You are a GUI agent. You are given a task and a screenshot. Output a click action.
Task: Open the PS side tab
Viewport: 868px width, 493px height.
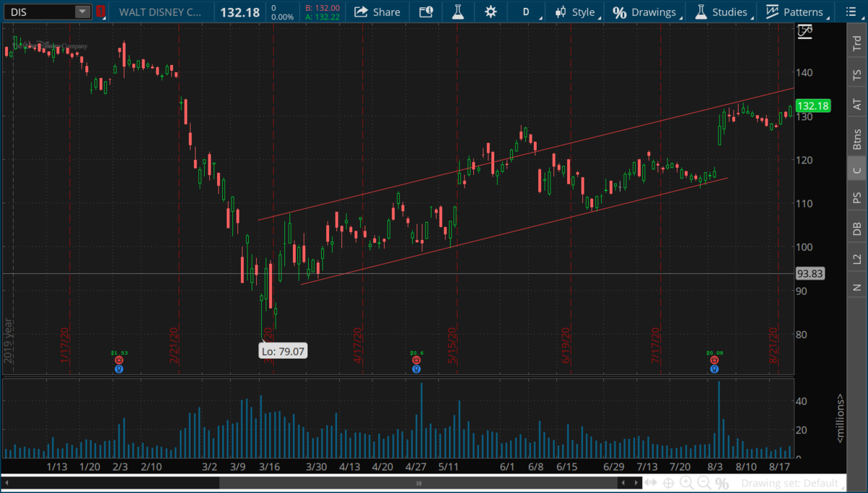point(857,197)
